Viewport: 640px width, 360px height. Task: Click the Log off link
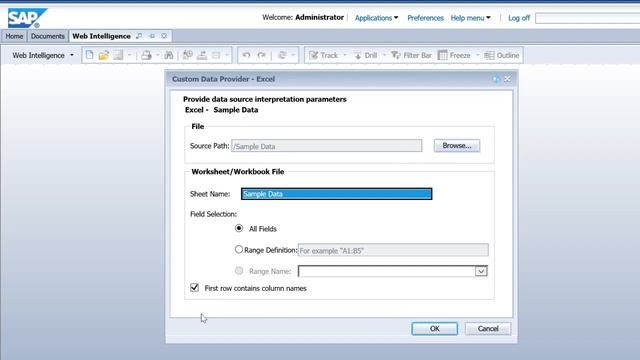click(x=519, y=18)
